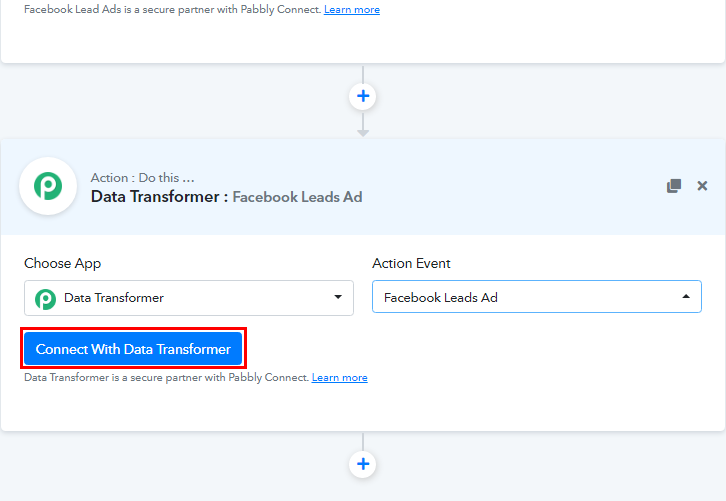Open the Action Event dropdown showing Facebook Leads Ad

pyautogui.click(x=525, y=297)
